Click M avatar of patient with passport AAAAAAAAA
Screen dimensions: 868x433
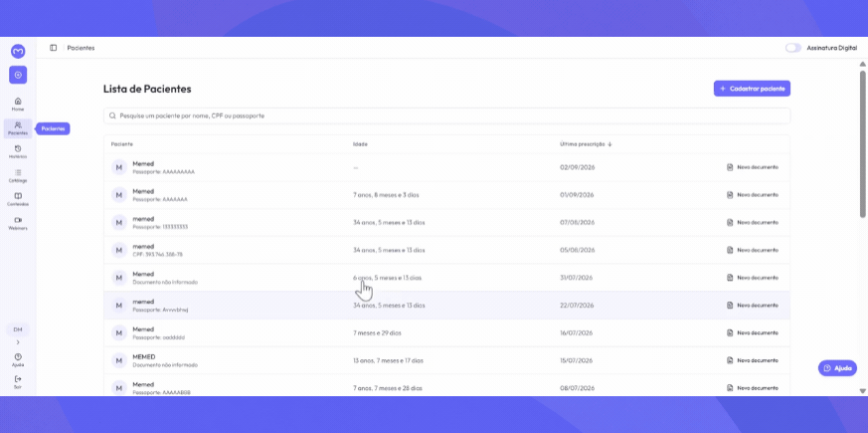(118, 167)
